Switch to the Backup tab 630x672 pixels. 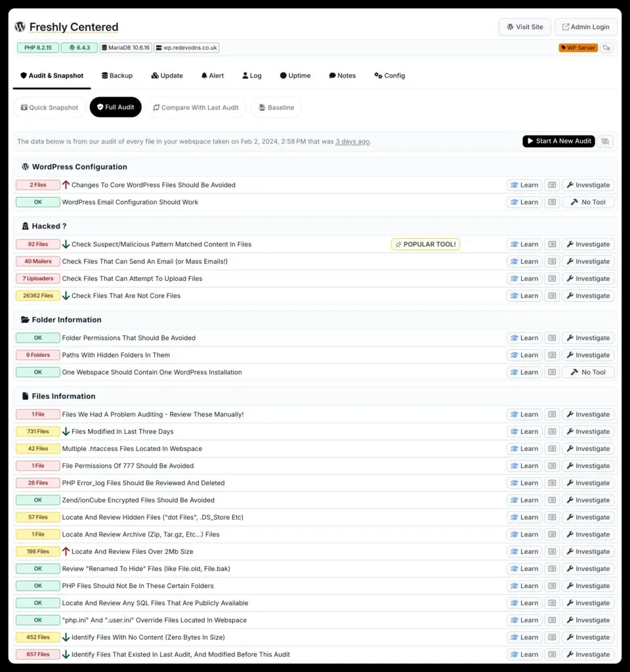coord(117,75)
